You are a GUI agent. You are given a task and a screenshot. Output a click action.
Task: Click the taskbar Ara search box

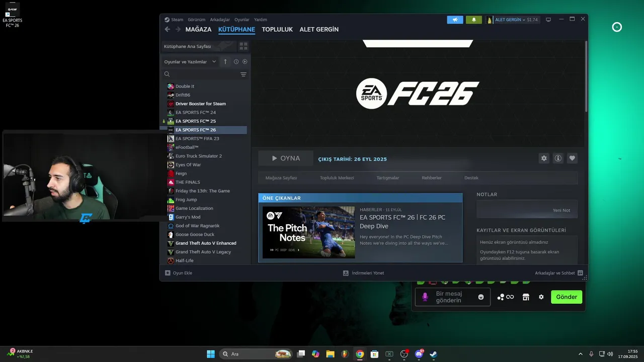tap(256, 354)
